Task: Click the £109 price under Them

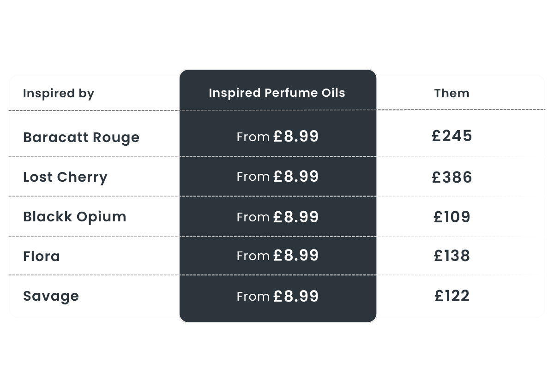Action: coord(452,217)
